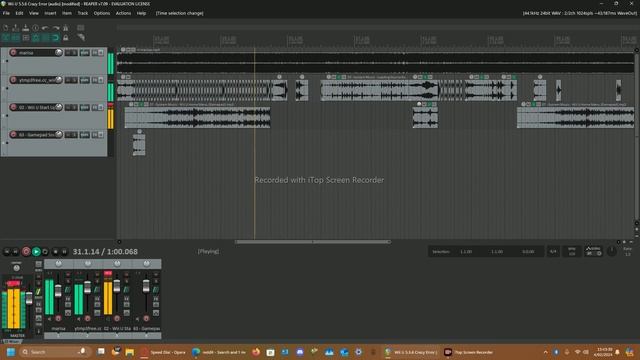The image size is (640, 360).
Task: Toggle the metronome toolbar icon
Action: [x=65, y=28]
